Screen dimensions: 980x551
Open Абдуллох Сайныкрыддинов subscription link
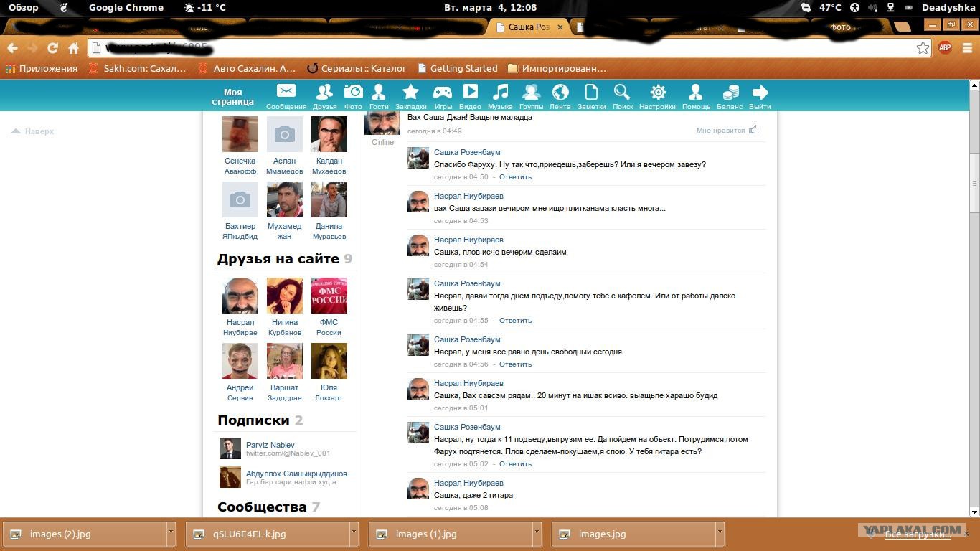point(296,474)
